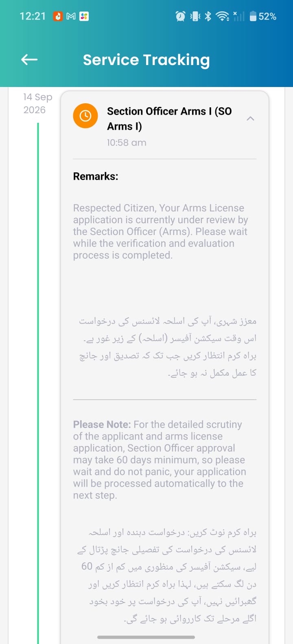Collapse the Section Officer Arms I card
This screenshot has height=644, width=293.
tap(251, 119)
